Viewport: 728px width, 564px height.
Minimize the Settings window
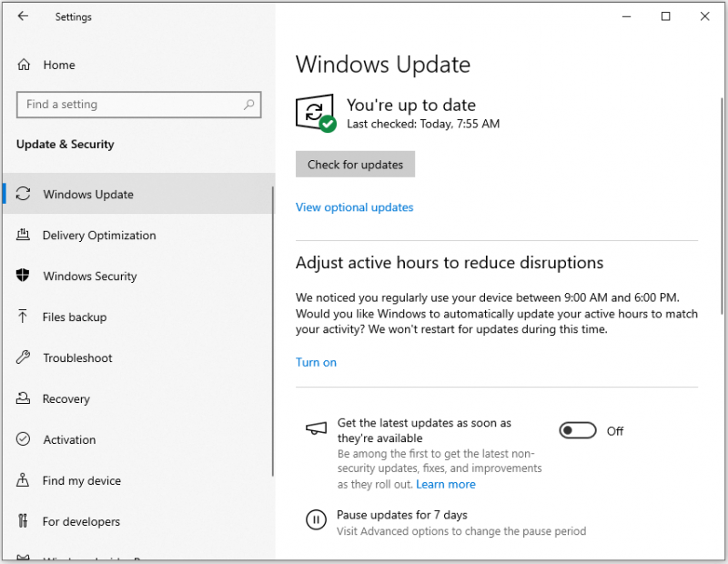(x=626, y=16)
